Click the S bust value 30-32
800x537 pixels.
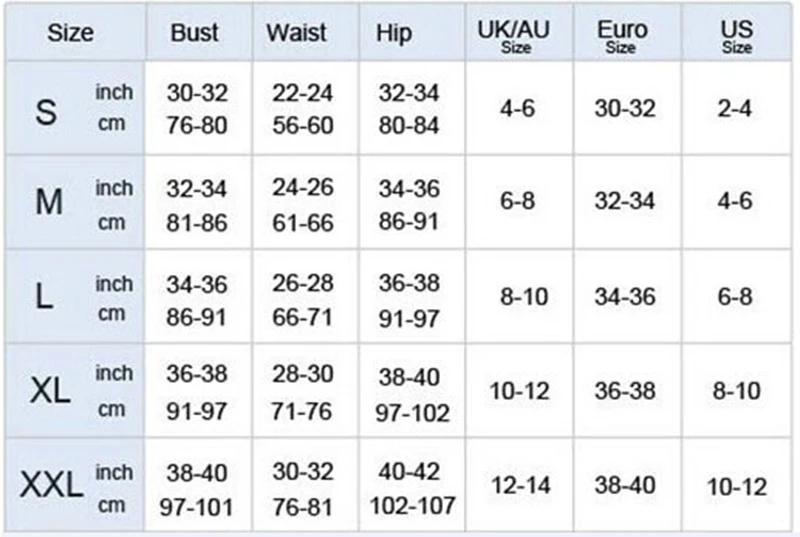[x=197, y=93]
